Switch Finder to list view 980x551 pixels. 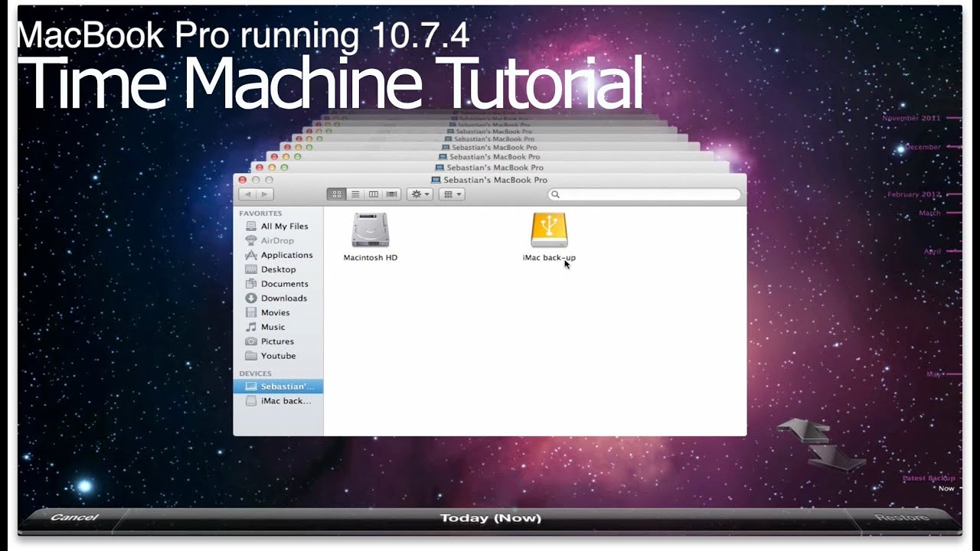355,194
